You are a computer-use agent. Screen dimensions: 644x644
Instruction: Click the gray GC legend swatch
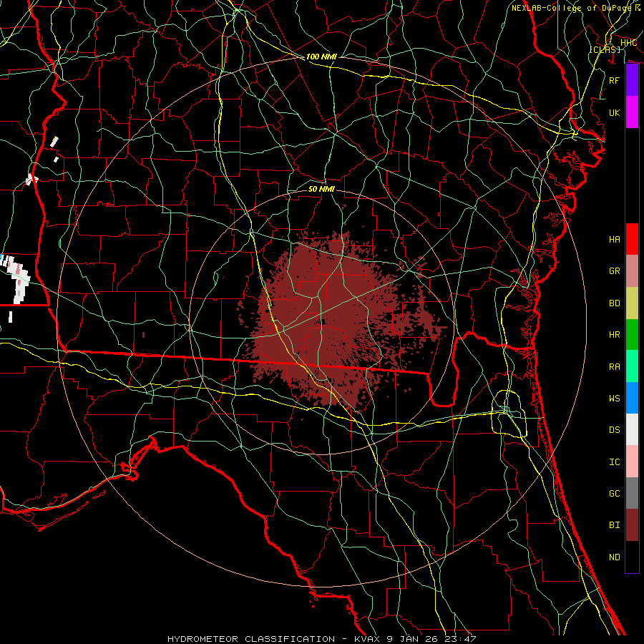coord(632,493)
